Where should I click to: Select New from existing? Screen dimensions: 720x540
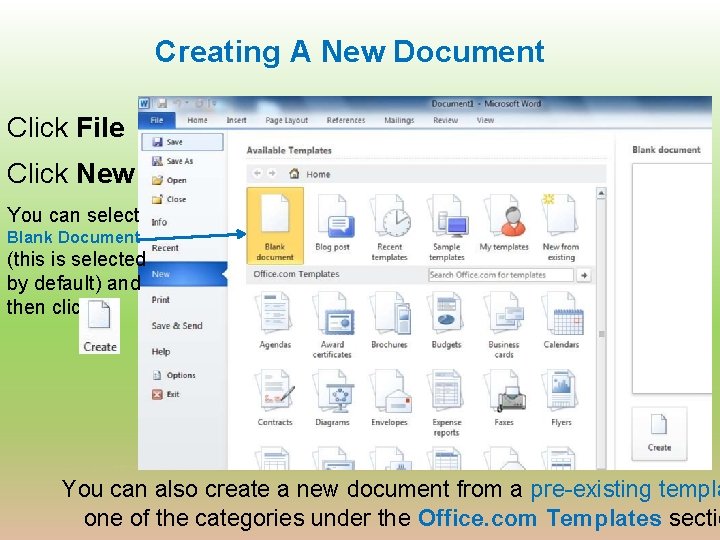[561, 227]
